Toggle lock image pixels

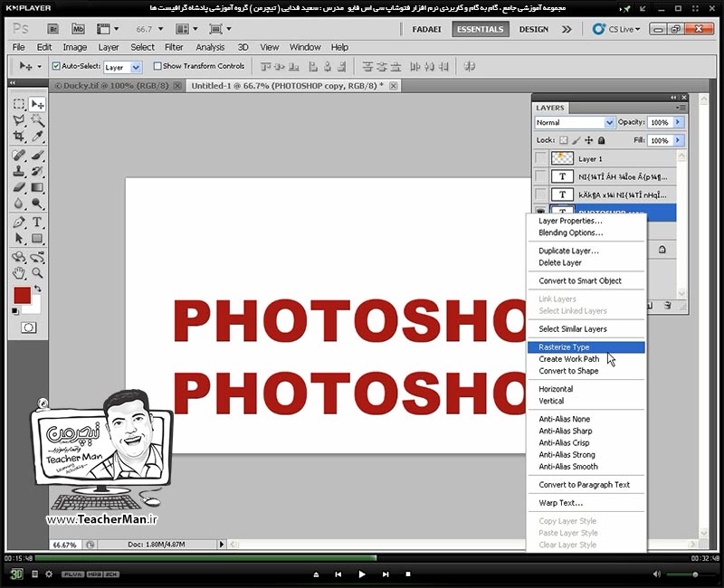click(x=576, y=140)
